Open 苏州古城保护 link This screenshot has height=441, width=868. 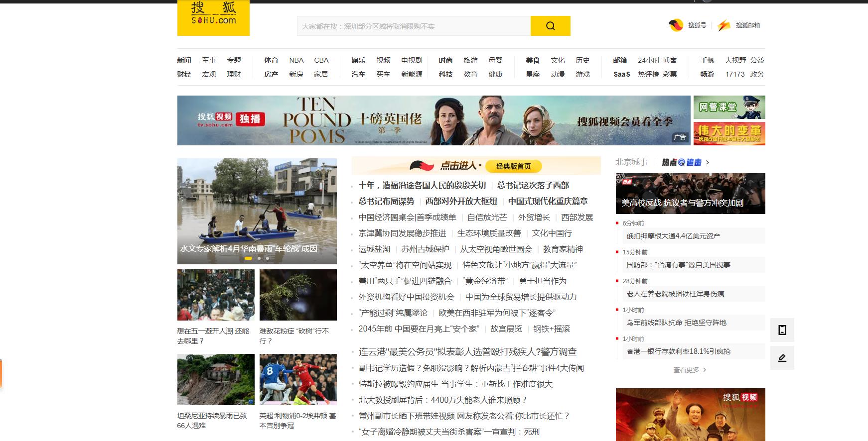[425, 249]
